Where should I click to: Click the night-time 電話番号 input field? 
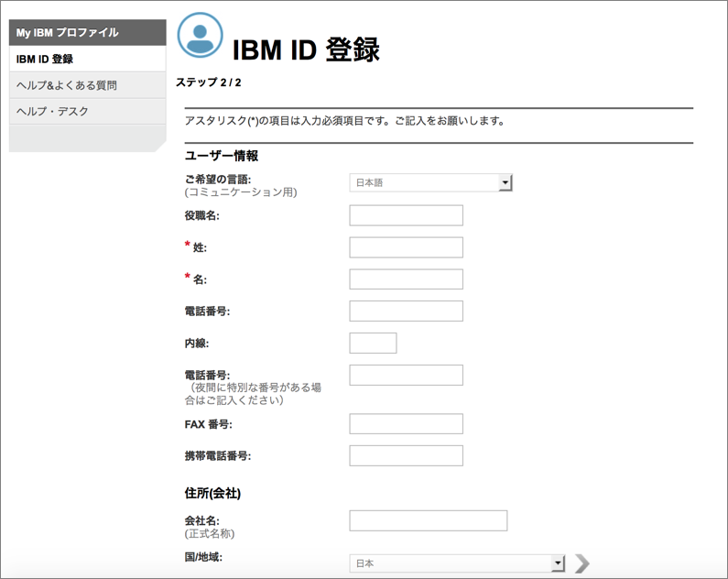point(407,376)
